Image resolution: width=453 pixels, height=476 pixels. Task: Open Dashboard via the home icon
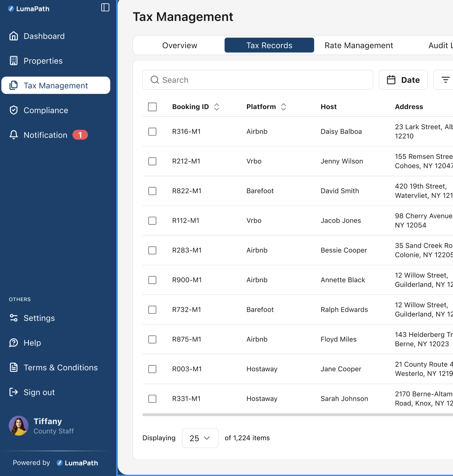[14, 36]
